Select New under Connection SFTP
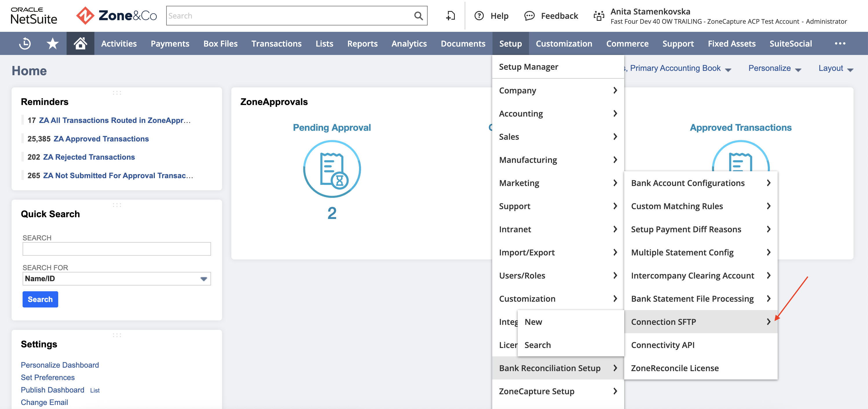 pos(533,321)
